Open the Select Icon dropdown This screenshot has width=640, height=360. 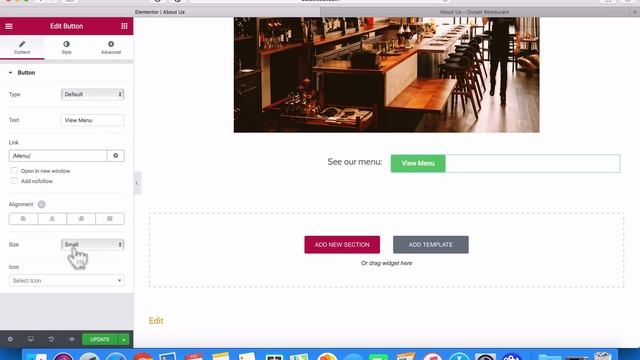coord(67,280)
